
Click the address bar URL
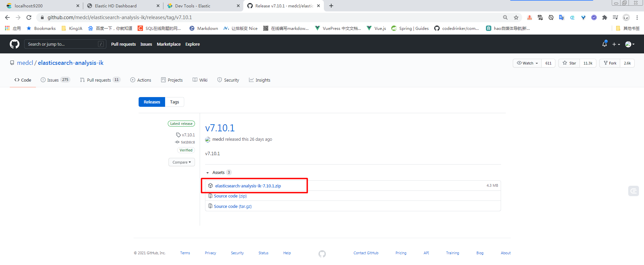tap(120, 17)
